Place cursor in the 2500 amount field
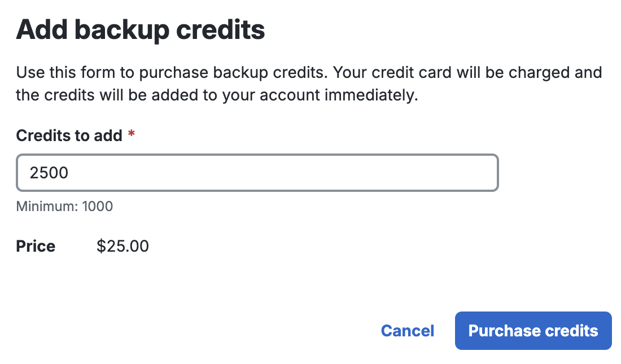 pos(169,173)
